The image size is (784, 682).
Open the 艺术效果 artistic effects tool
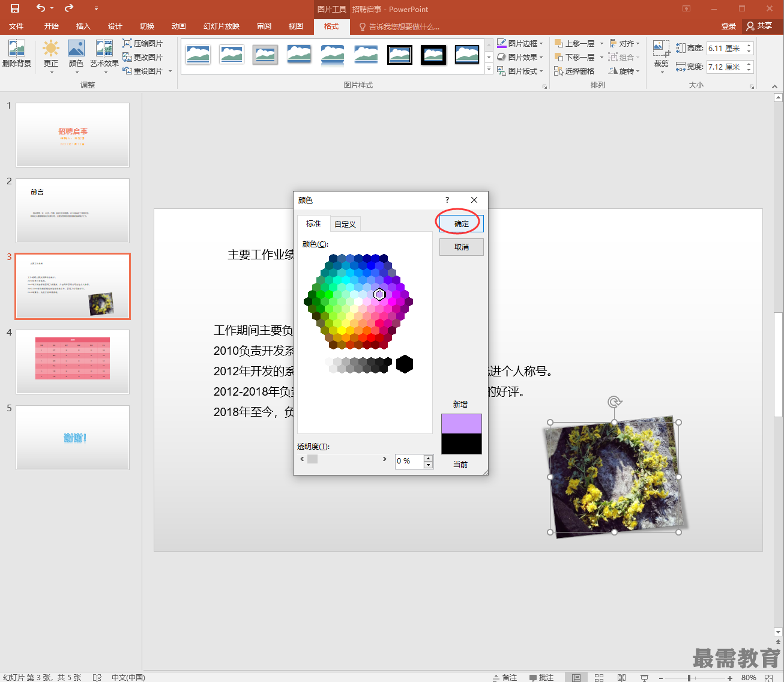104,56
